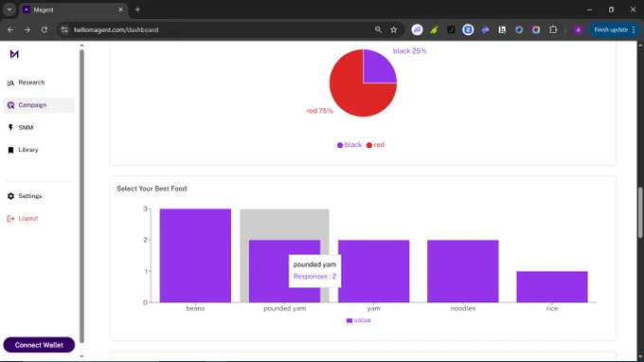The image size is (644, 362).
Task: Click the rice bar in chart
Action: tap(552, 287)
